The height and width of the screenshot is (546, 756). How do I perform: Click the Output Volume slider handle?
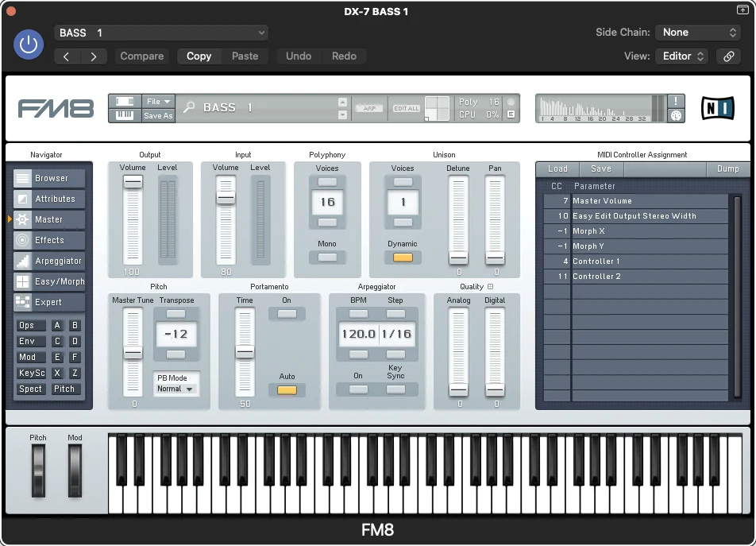[133, 182]
